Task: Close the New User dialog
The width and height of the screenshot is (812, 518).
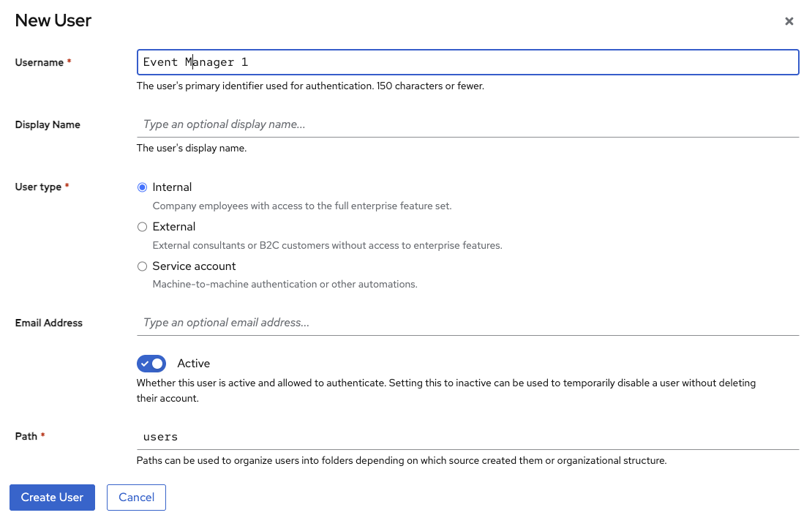Action: (789, 21)
